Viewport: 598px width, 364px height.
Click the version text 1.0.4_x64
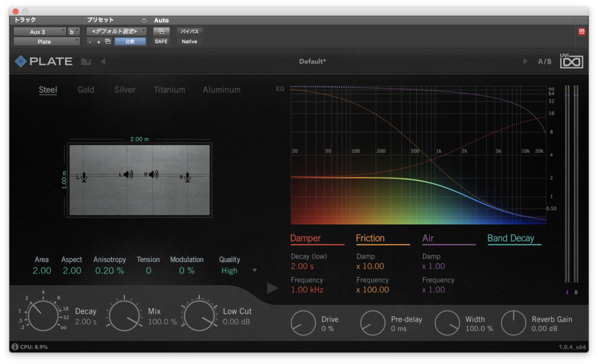click(x=572, y=347)
